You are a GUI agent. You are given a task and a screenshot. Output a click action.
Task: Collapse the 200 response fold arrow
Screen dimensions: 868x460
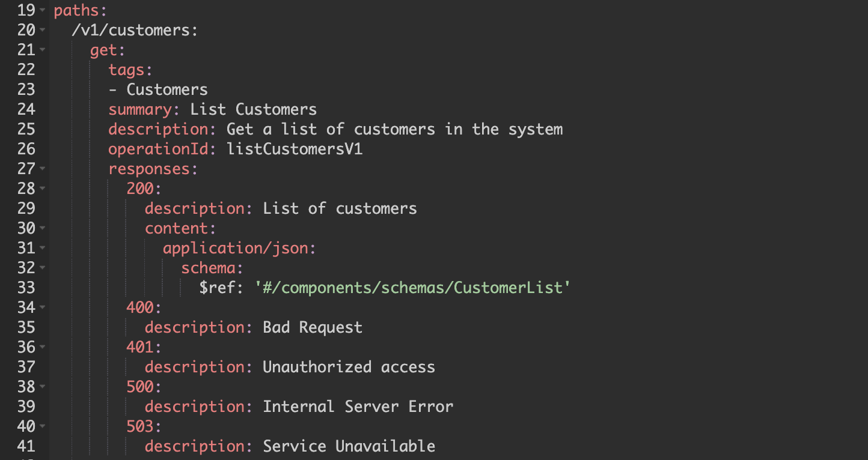coord(42,189)
